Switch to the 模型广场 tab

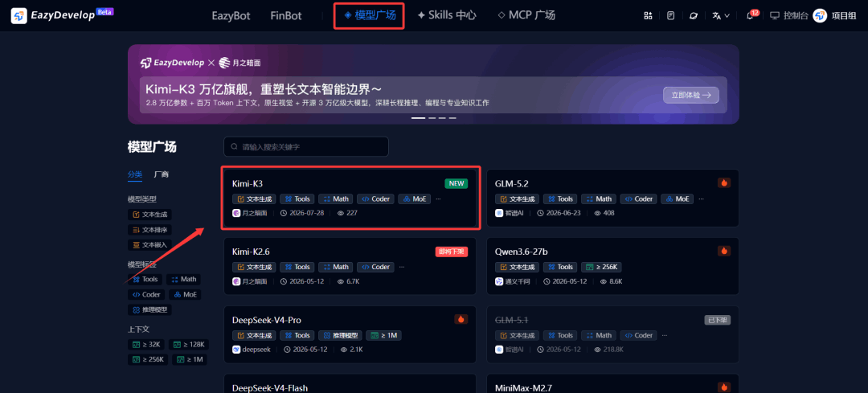(370, 15)
